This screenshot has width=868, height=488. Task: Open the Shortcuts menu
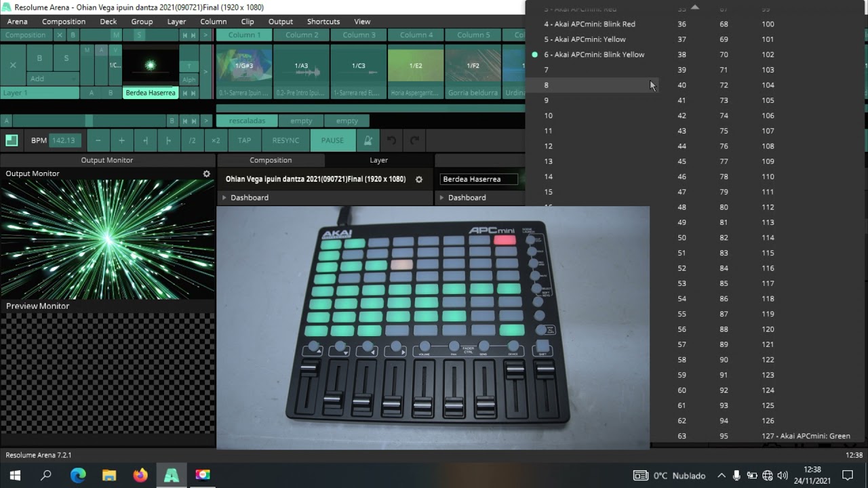click(x=323, y=22)
